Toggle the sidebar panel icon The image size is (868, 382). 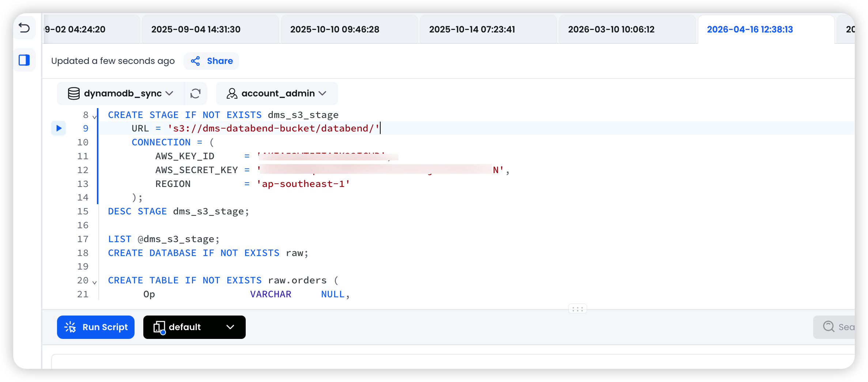(x=24, y=60)
